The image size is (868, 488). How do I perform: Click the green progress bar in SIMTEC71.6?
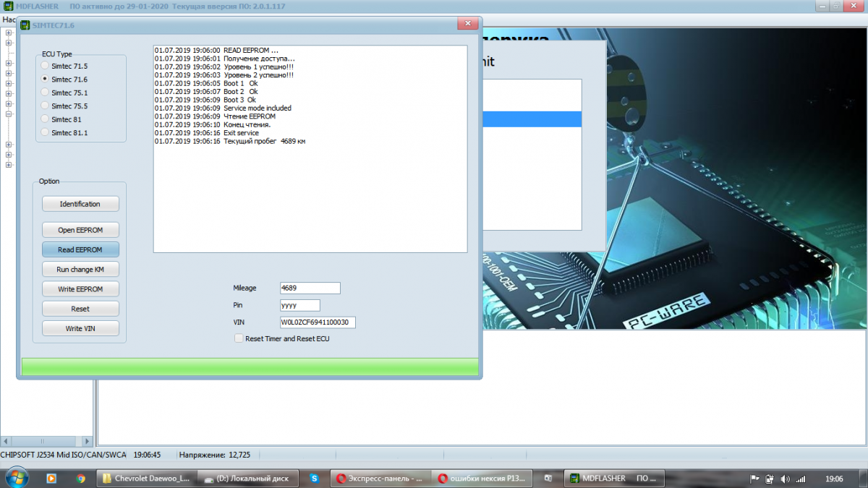tap(250, 367)
